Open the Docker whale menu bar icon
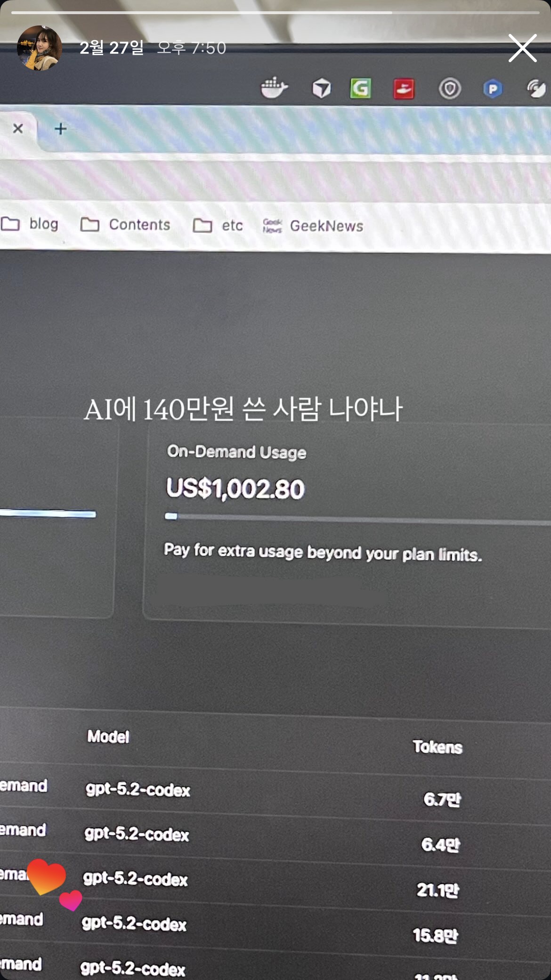 [274, 88]
